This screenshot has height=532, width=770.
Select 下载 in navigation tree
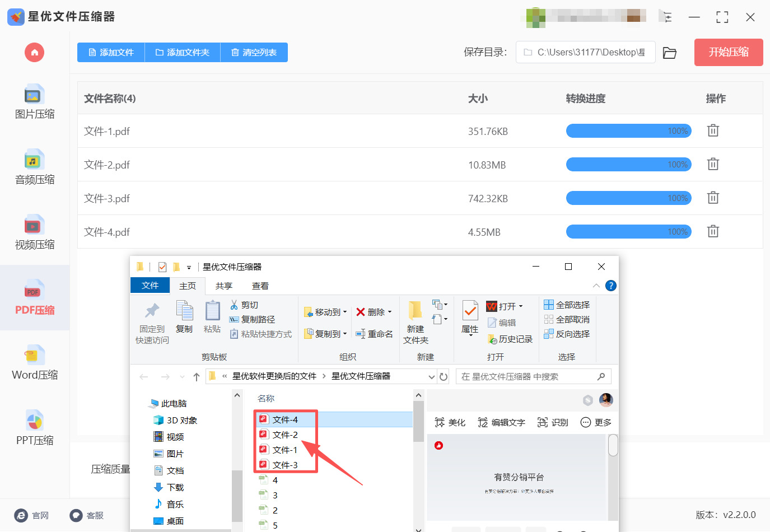pyautogui.click(x=169, y=487)
